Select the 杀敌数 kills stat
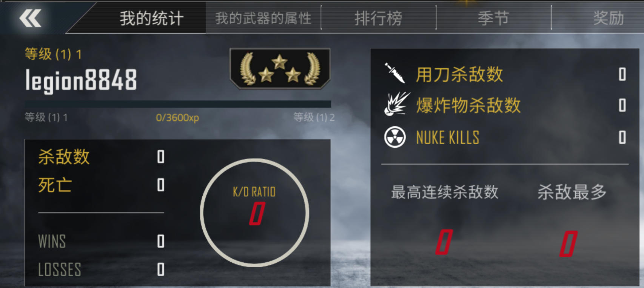The image size is (644, 288). 101,157
